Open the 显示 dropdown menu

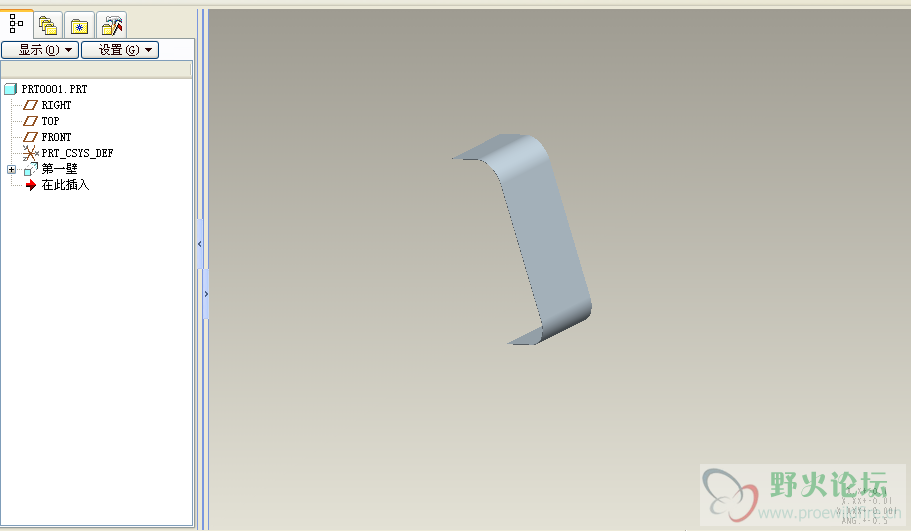[41, 50]
